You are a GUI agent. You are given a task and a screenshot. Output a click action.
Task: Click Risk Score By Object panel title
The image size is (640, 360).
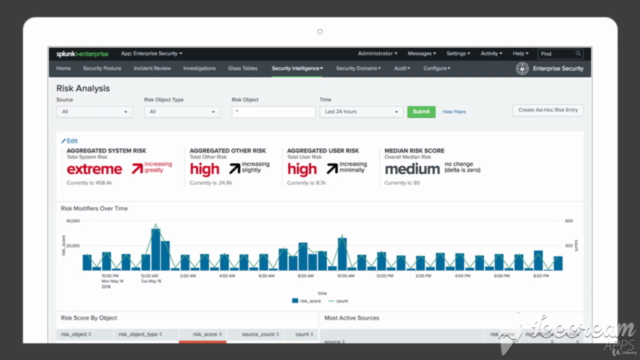(89, 318)
